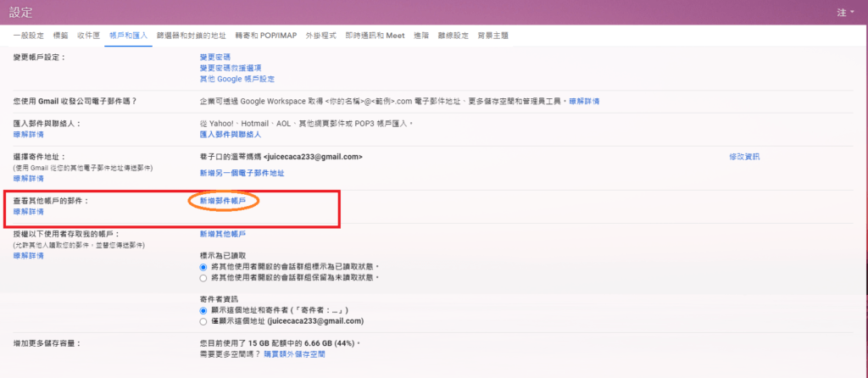Click 新增另一個電子郵件地址 link

click(x=242, y=173)
